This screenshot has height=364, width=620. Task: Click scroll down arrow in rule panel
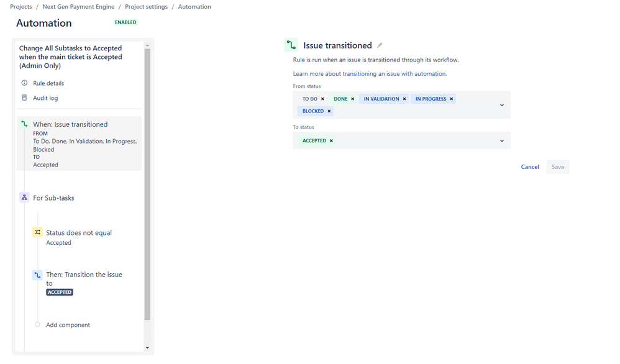[x=147, y=348]
